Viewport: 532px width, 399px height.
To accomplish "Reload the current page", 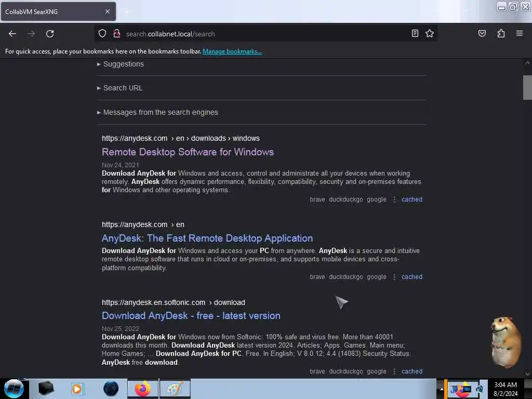I will [x=50, y=34].
